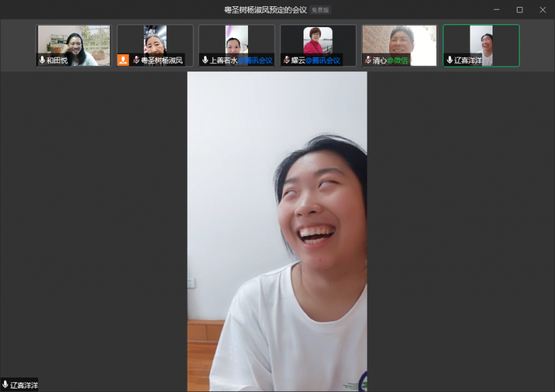Select the 粤圣树杨淑凤 video thumbnail
This screenshot has height=392, width=555.
tap(155, 42)
